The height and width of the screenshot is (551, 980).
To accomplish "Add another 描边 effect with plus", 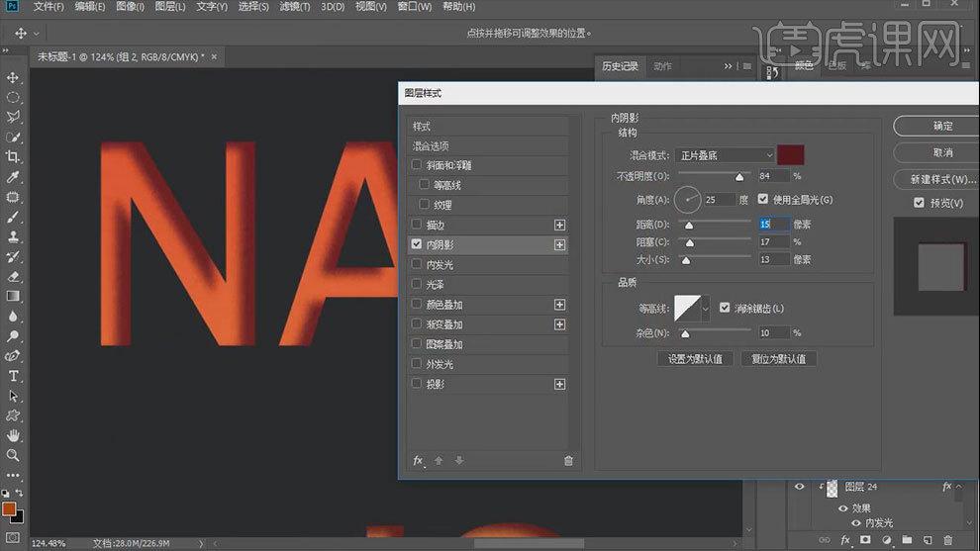I will (x=559, y=225).
